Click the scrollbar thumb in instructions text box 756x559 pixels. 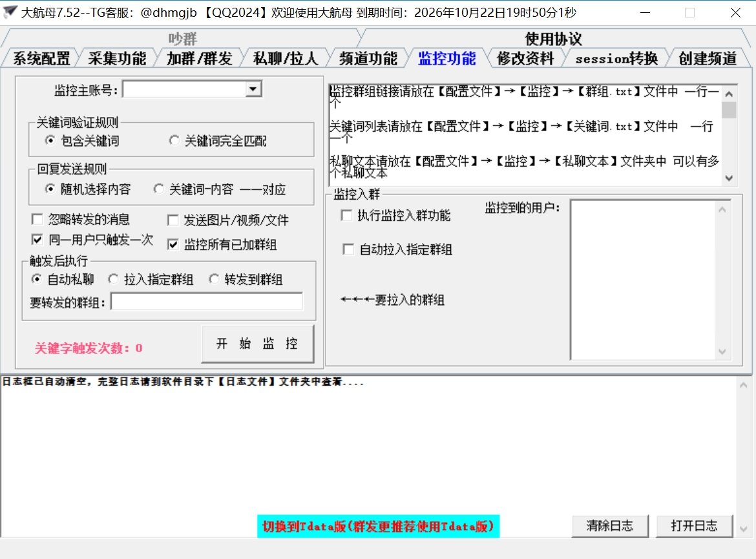pos(729,110)
